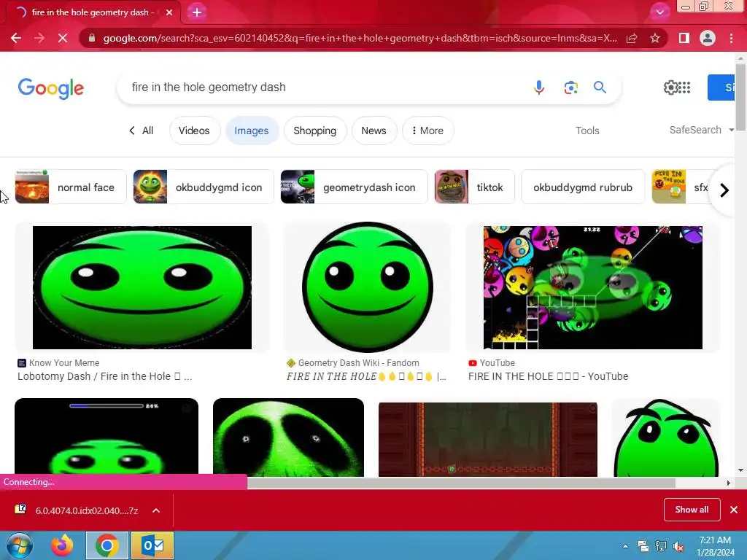Open the network tray icon
The image size is (747, 560).
[661, 546]
